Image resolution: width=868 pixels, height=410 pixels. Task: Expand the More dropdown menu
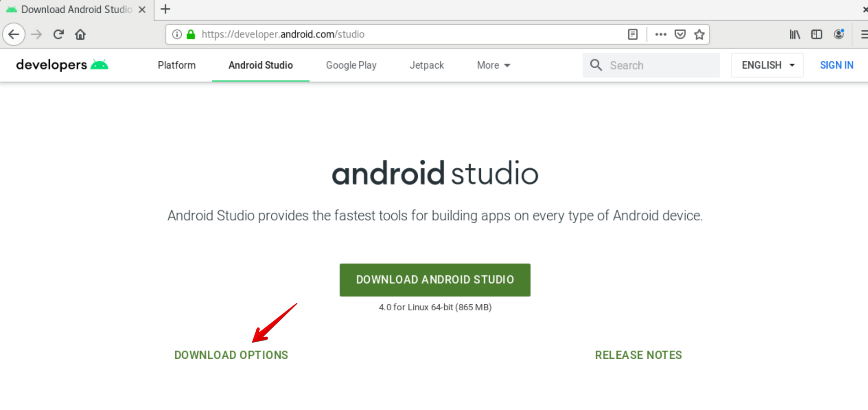coord(494,65)
